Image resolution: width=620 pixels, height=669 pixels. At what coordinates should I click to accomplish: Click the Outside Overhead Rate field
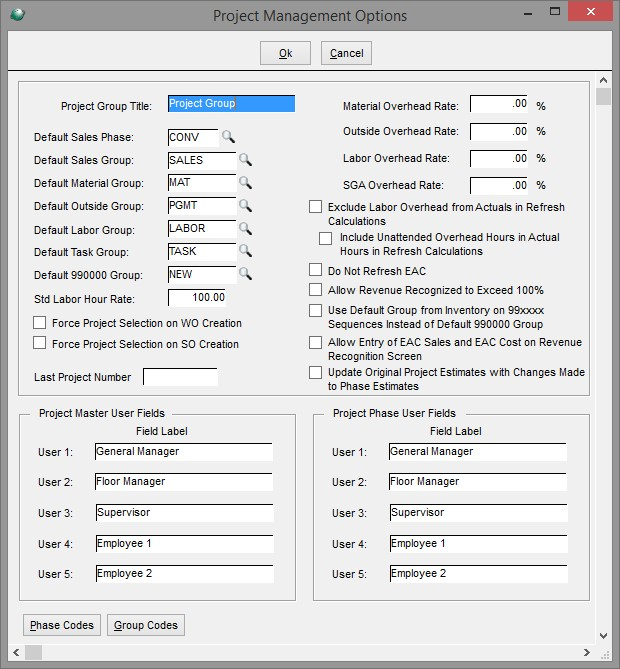click(499, 131)
